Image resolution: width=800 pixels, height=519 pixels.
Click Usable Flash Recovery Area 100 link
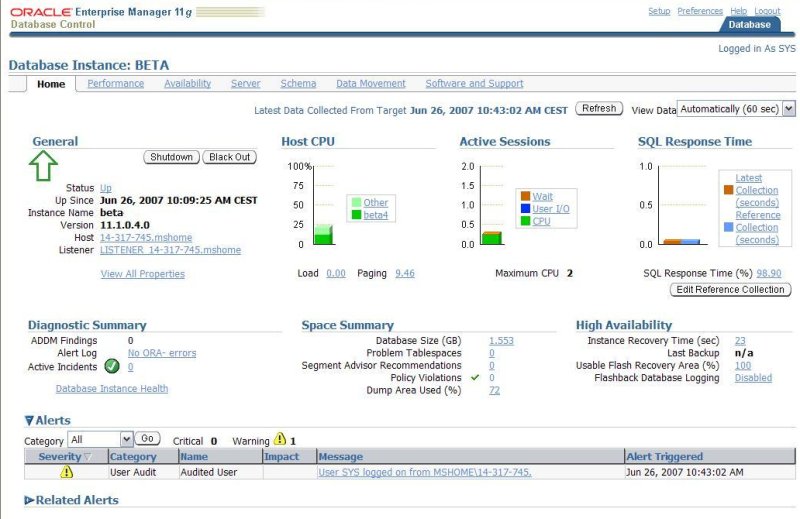(x=743, y=365)
